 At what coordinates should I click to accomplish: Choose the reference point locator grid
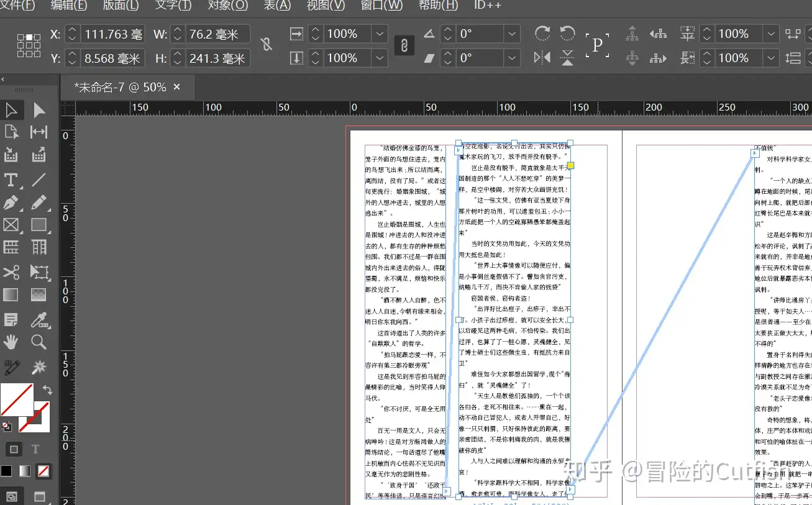tap(29, 45)
